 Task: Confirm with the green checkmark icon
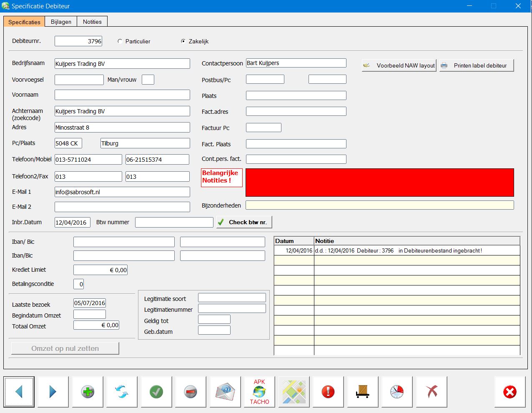point(156,392)
